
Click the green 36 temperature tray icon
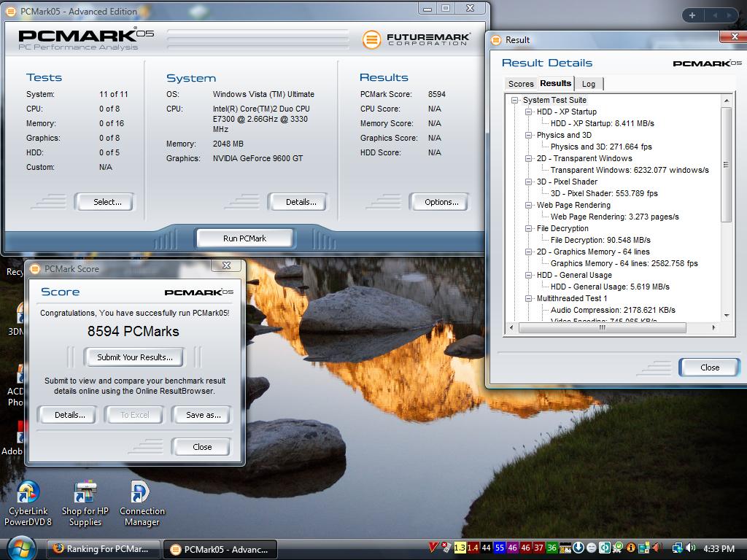[x=551, y=548]
